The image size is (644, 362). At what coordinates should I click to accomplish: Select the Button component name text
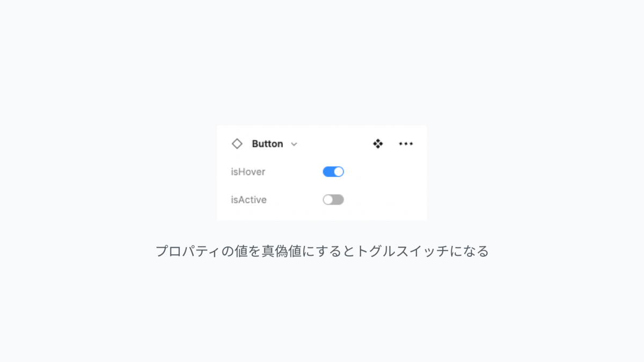pos(267,144)
